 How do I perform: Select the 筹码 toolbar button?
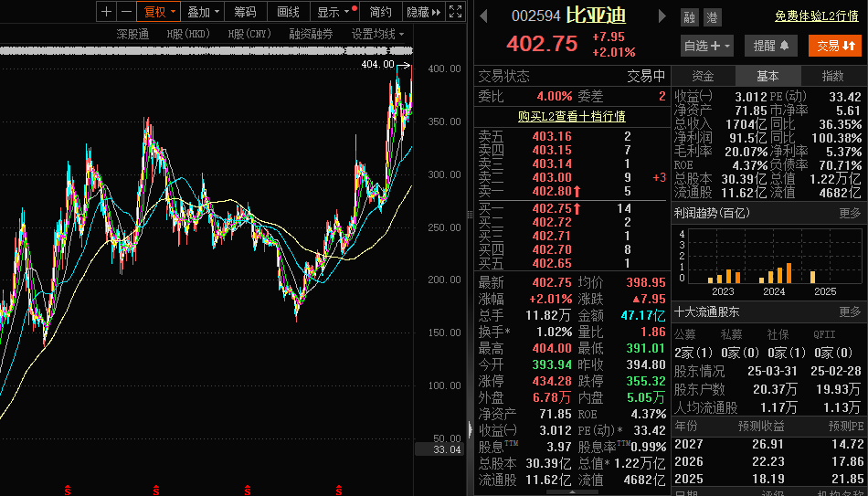245,12
